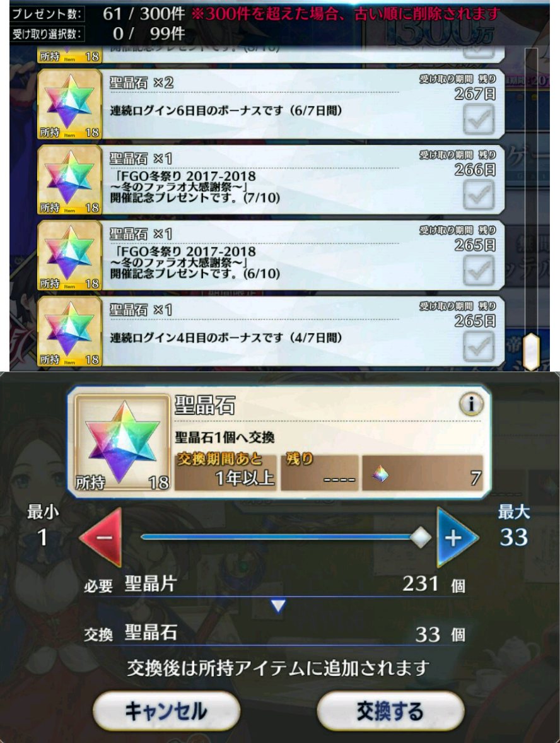Tap the star icon for (7/10) present

click(69, 180)
